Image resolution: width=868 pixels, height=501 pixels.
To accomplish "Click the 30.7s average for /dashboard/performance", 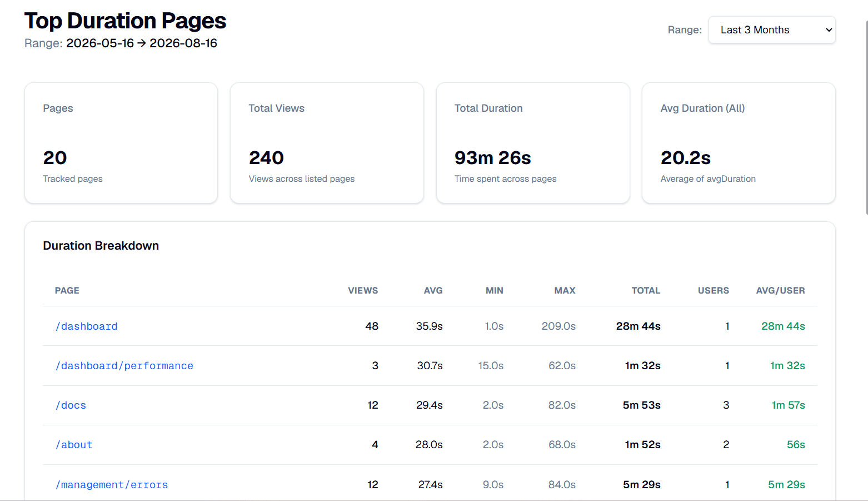I will click(x=430, y=366).
